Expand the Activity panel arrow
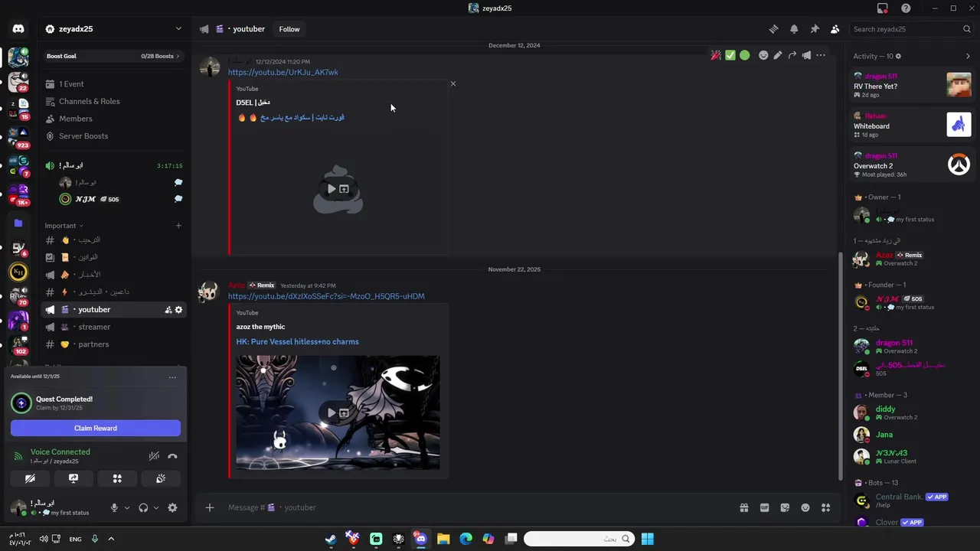The image size is (980, 551). [x=968, y=56]
